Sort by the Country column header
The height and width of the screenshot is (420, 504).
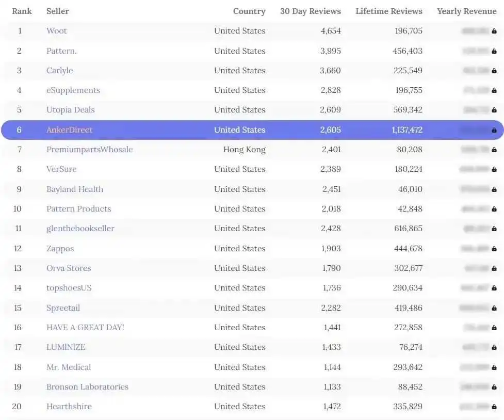click(x=249, y=11)
